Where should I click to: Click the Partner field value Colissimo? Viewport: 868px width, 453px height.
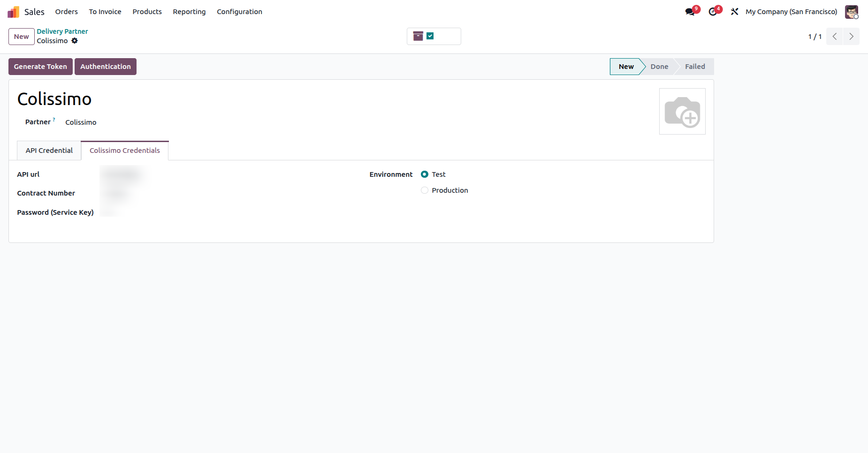81,122
